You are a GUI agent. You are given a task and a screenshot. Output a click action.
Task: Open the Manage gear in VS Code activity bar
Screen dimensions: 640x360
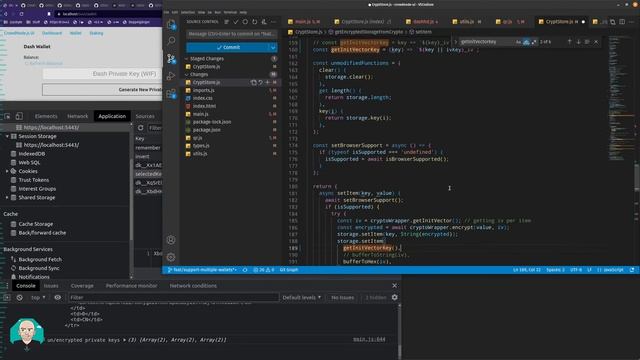[171, 258]
